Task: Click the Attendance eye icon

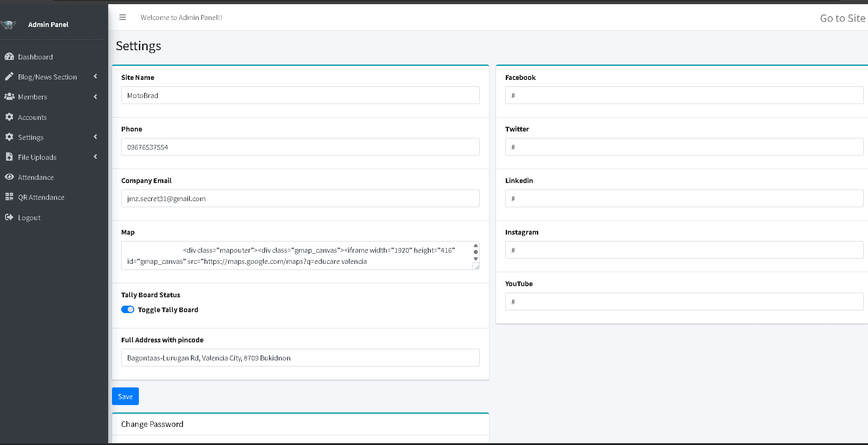Action: pyautogui.click(x=9, y=177)
